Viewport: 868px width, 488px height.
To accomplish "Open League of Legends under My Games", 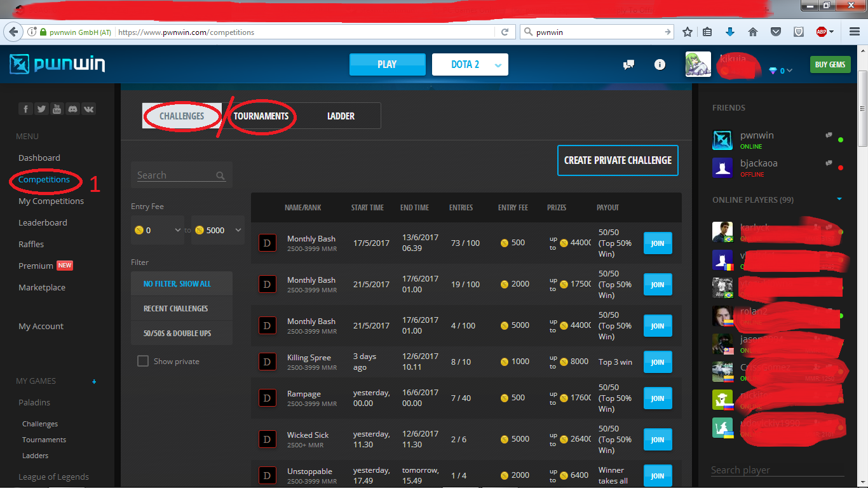I will (x=53, y=477).
